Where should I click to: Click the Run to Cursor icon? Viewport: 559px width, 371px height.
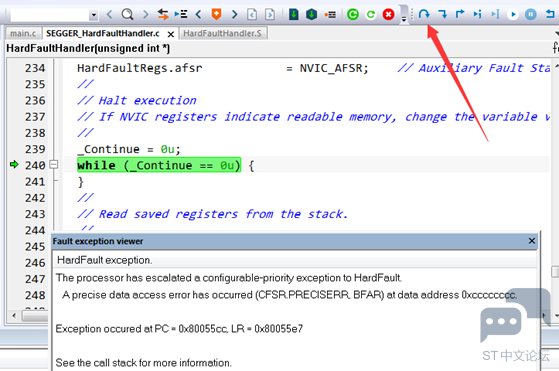[x=495, y=14]
